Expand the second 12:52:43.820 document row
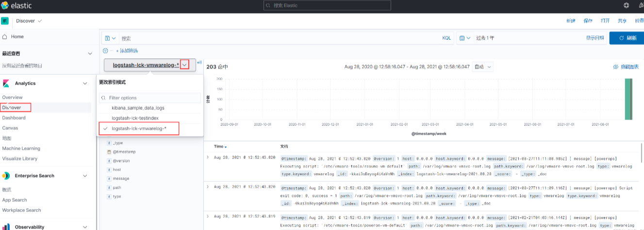The image size is (644, 230). coord(208,186)
